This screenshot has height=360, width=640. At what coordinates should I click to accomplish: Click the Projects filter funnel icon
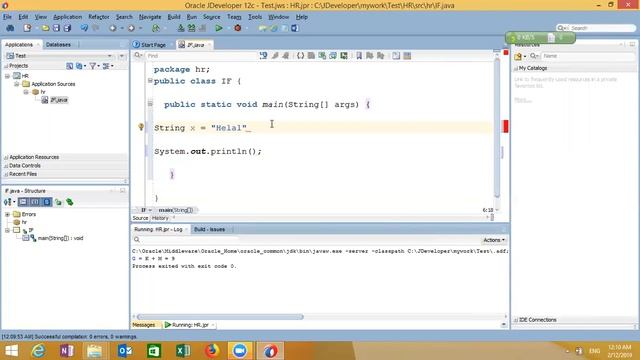93,66
